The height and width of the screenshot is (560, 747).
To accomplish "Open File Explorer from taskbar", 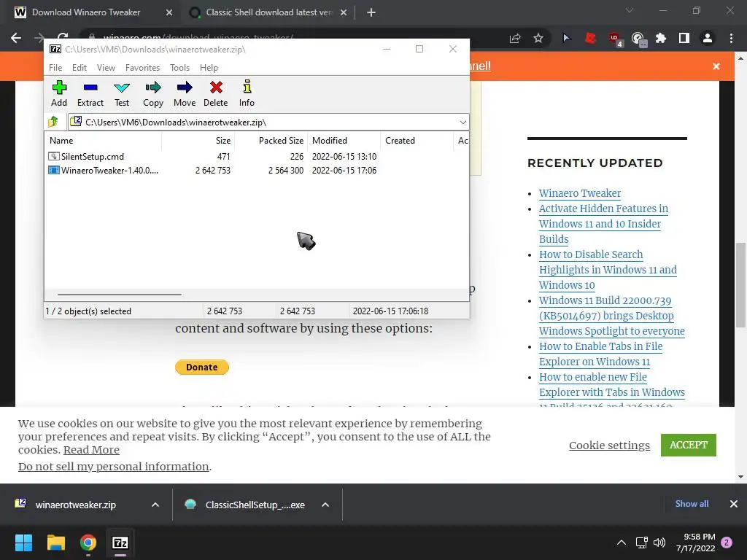I will [55, 542].
